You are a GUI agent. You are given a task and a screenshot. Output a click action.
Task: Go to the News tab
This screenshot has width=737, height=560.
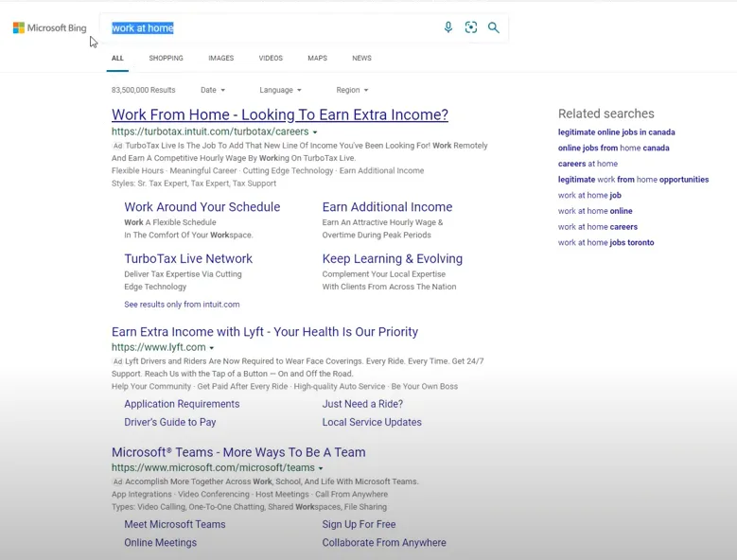(x=362, y=59)
